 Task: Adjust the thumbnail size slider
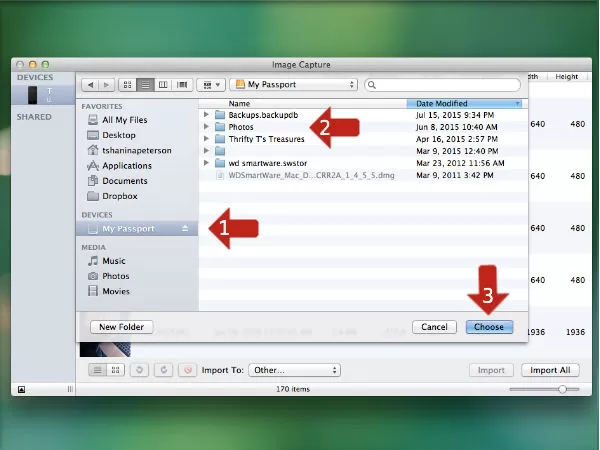tap(563, 388)
